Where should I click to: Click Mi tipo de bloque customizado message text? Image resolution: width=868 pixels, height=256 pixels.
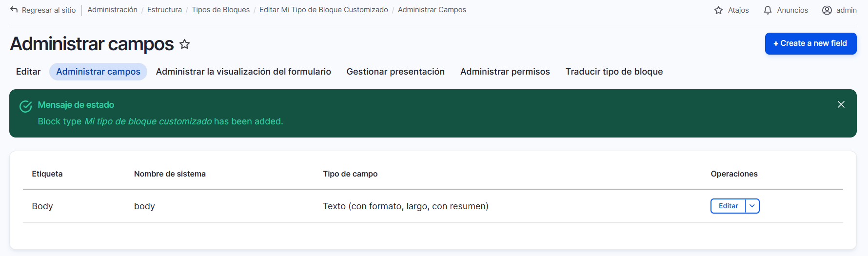148,121
